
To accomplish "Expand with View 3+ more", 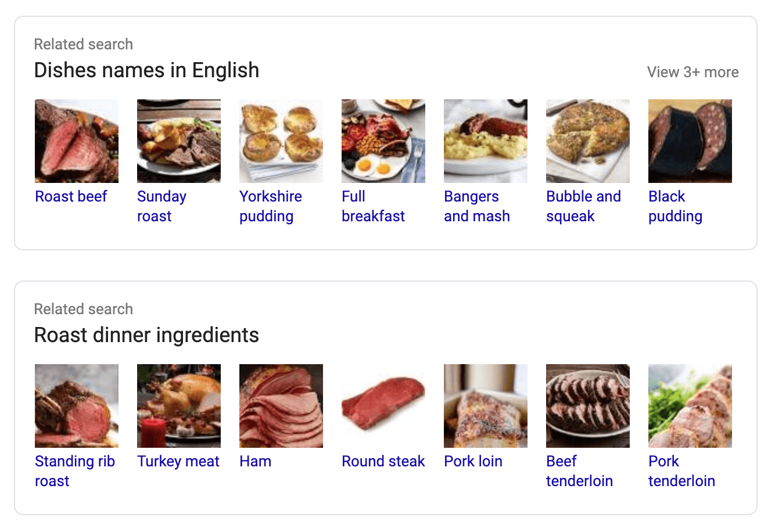I will (693, 72).
